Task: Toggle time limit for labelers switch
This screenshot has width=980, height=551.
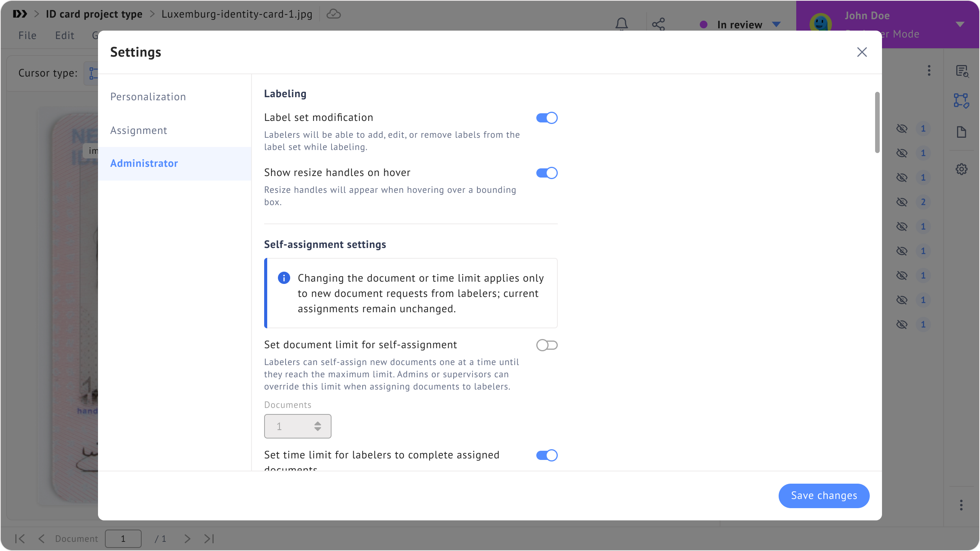Action: click(x=547, y=455)
